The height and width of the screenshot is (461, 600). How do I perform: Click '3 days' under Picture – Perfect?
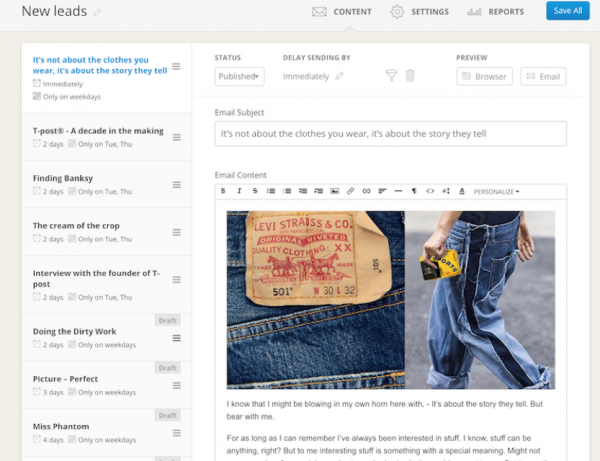click(x=53, y=392)
